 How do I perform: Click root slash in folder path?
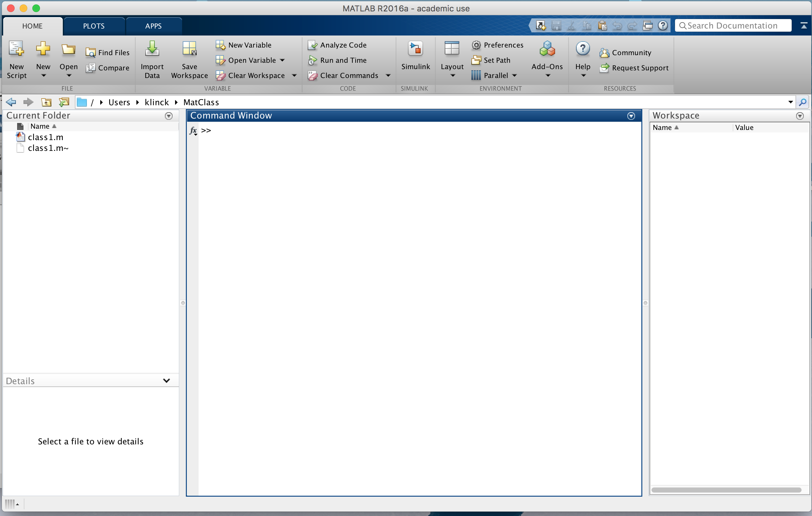[92, 102]
